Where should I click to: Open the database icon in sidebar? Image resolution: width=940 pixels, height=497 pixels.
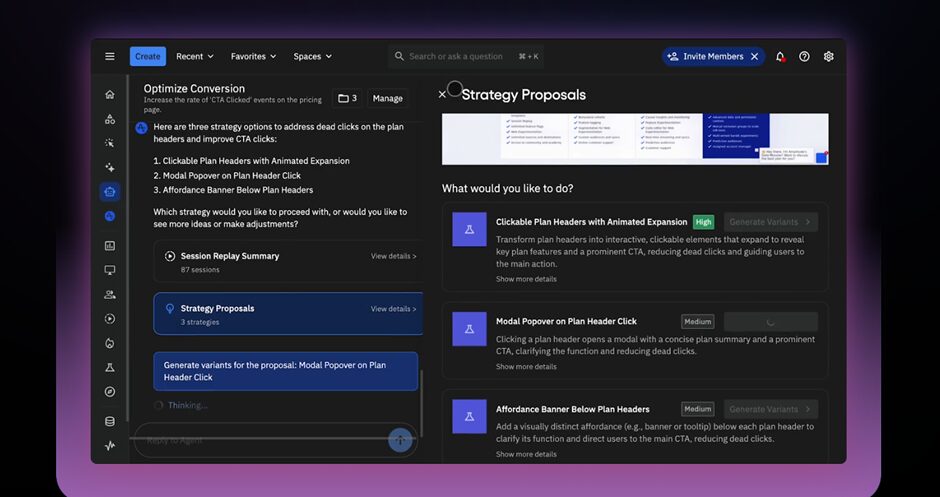(110, 421)
